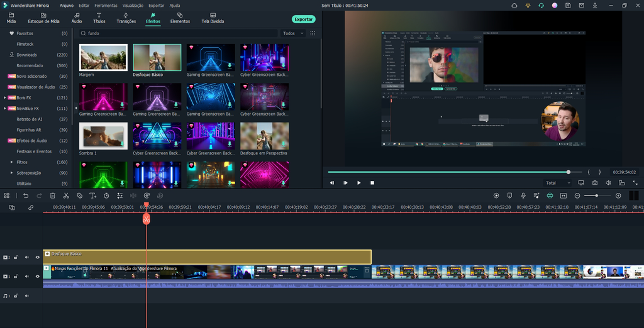Switch to the Transições tab
Screen dimensions: 644x328
click(126, 18)
